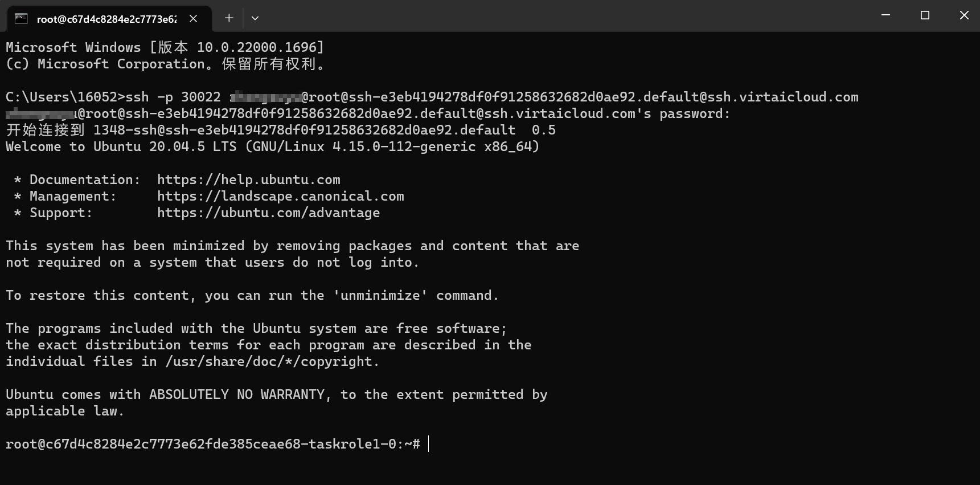Click the empty title bar area
980x485 pixels.
pos(569,16)
